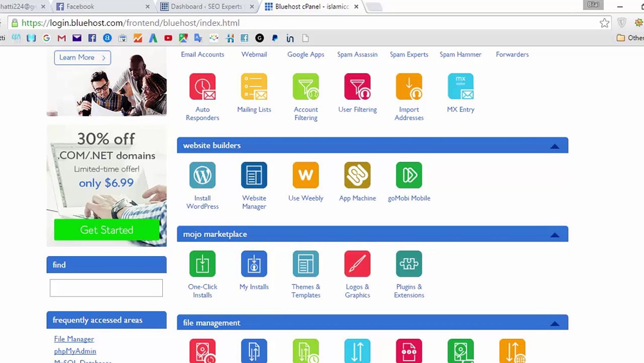The width and height of the screenshot is (644, 363).
Task: Collapse the website builders section
Action: pyautogui.click(x=554, y=146)
